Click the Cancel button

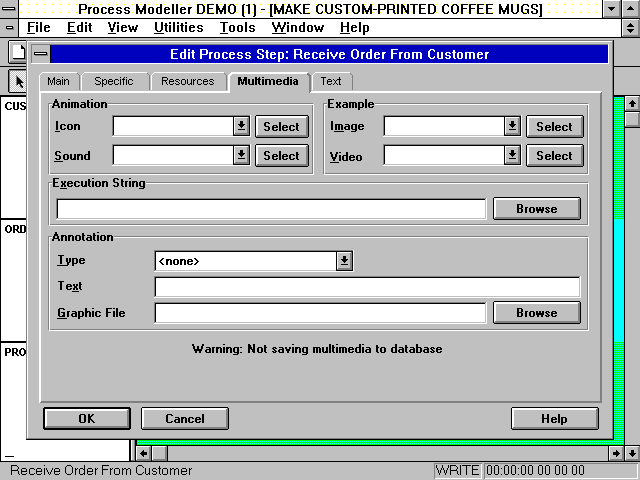[185, 419]
